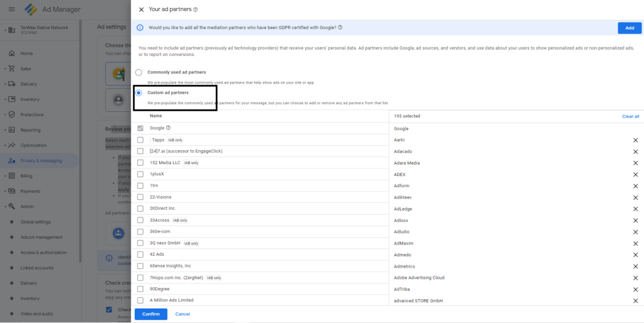The height and width of the screenshot is (323, 644).
Task: Check the 1plusX checkbox
Action: (x=140, y=174)
